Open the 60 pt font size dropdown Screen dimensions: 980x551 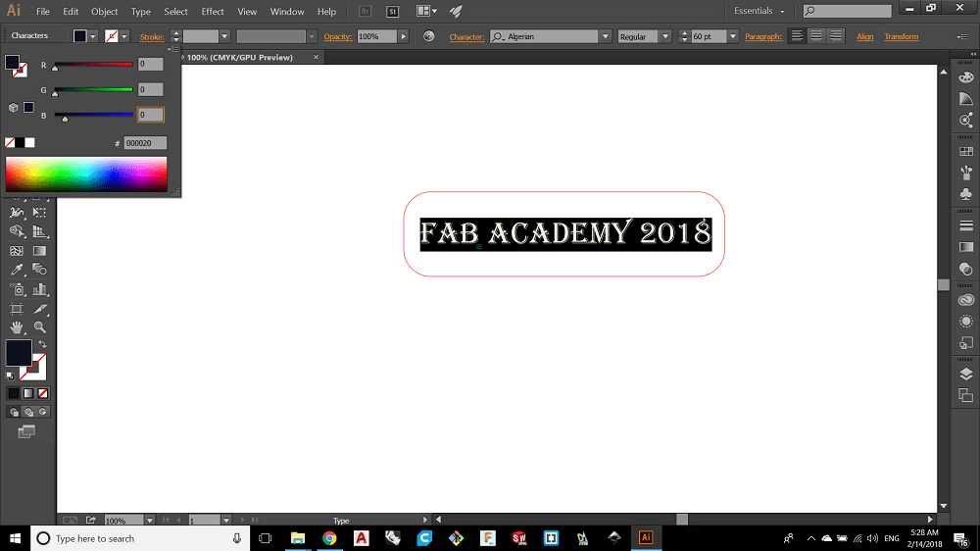(732, 36)
